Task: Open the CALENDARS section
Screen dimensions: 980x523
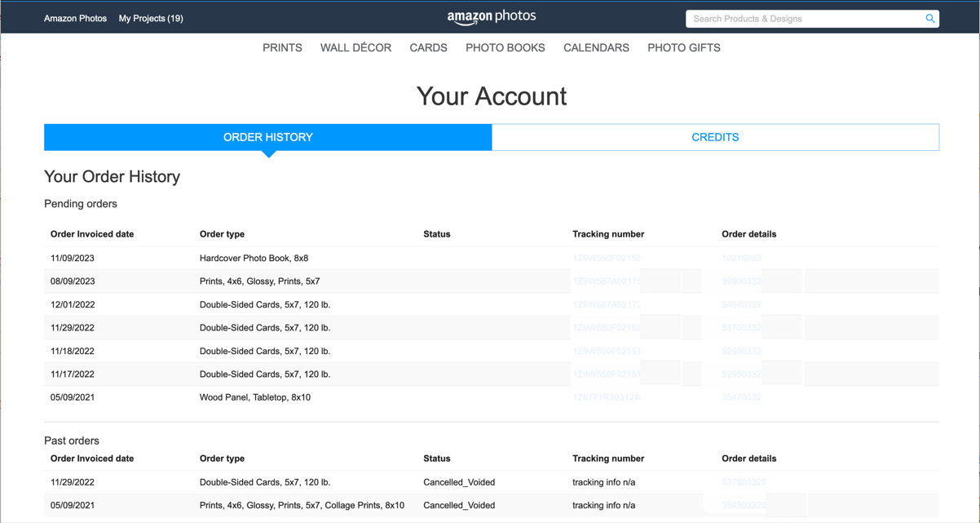Action: pos(596,47)
